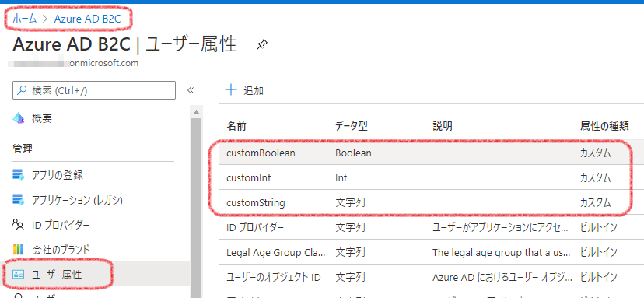
Task: Click the Int data type cell
Action: tap(341, 177)
